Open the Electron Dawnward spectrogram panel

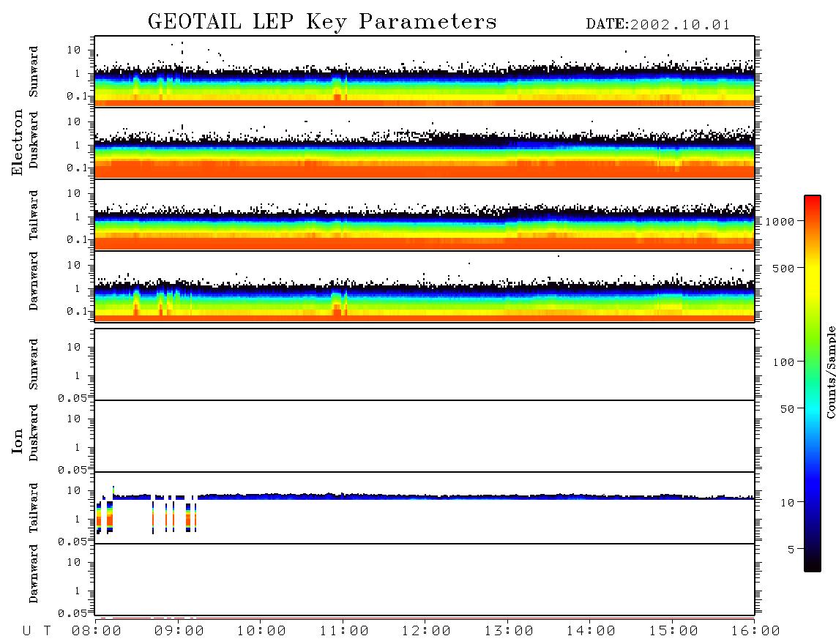point(425,286)
